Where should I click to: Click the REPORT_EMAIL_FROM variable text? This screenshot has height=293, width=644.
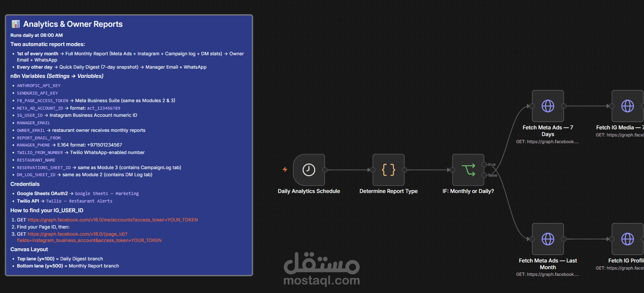[38, 138]
